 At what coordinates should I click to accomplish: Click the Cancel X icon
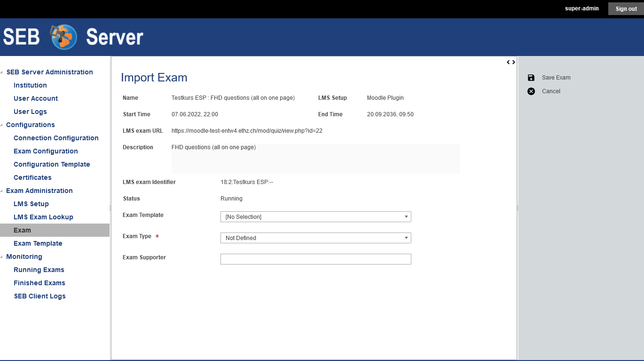click(x=531, y=91)
